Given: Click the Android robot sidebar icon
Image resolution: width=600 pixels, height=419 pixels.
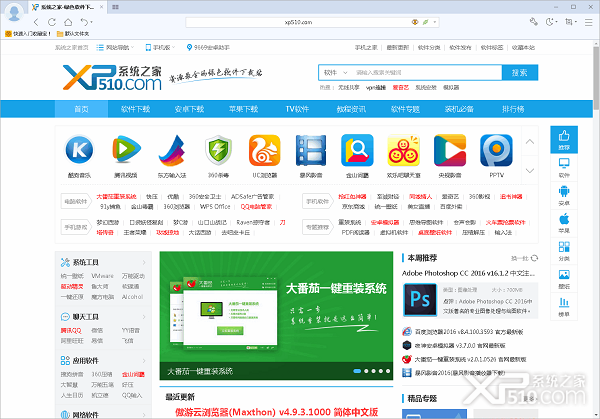Looking at the screenshot, I should point(564,195).
